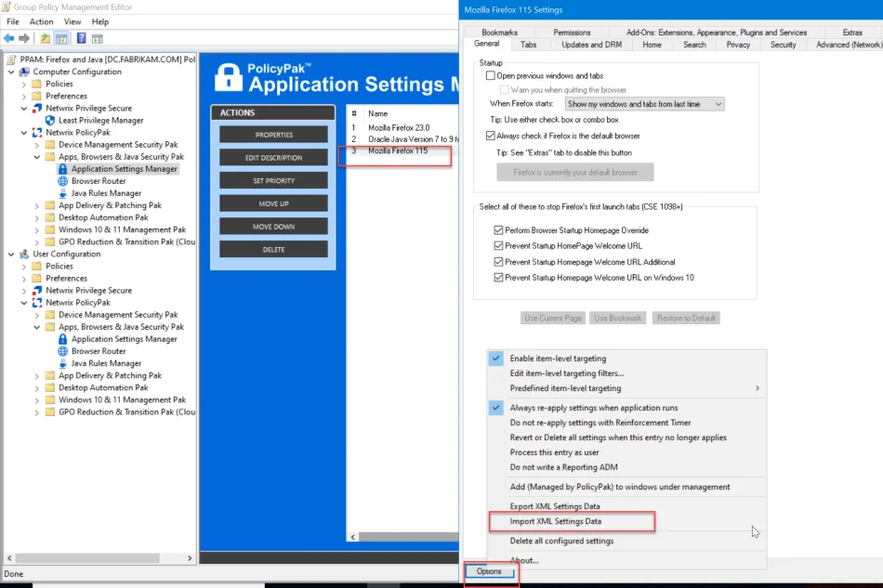Click Browser Router globe icon under Computer Configuration
883x588 pixels.
[62, 181]
